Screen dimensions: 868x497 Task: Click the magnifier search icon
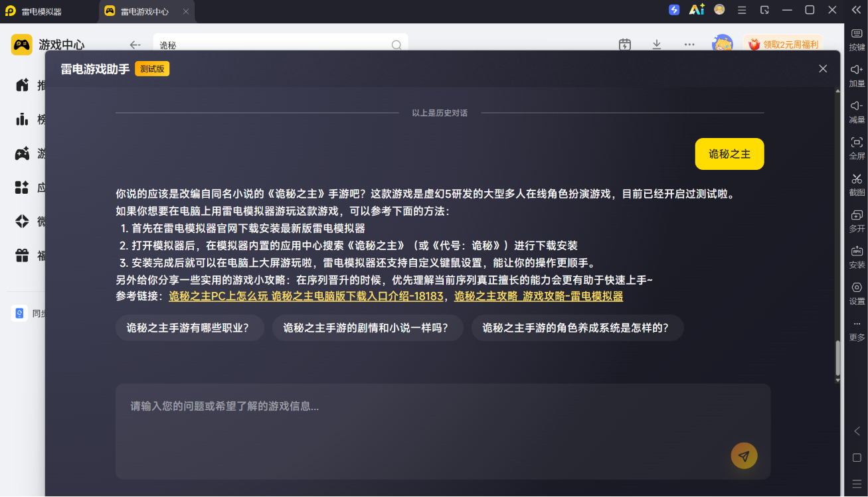[396, 45]
